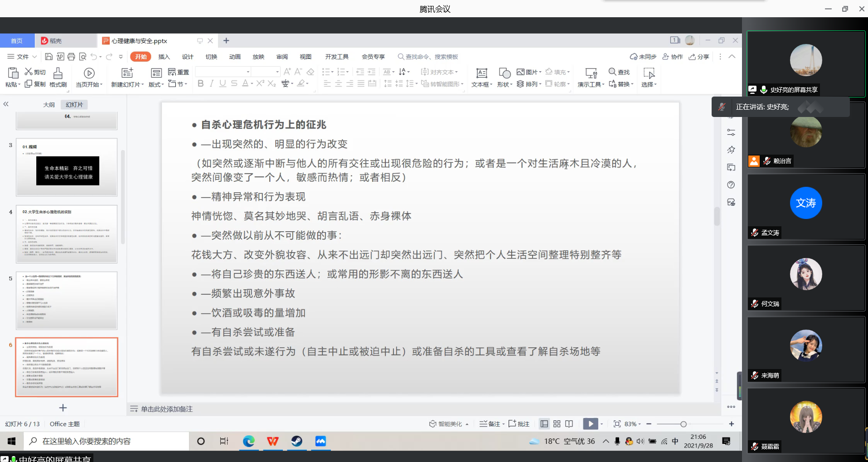Open the Section (节) dropdown
Screen dimensions: 868x462
(177, 84)
